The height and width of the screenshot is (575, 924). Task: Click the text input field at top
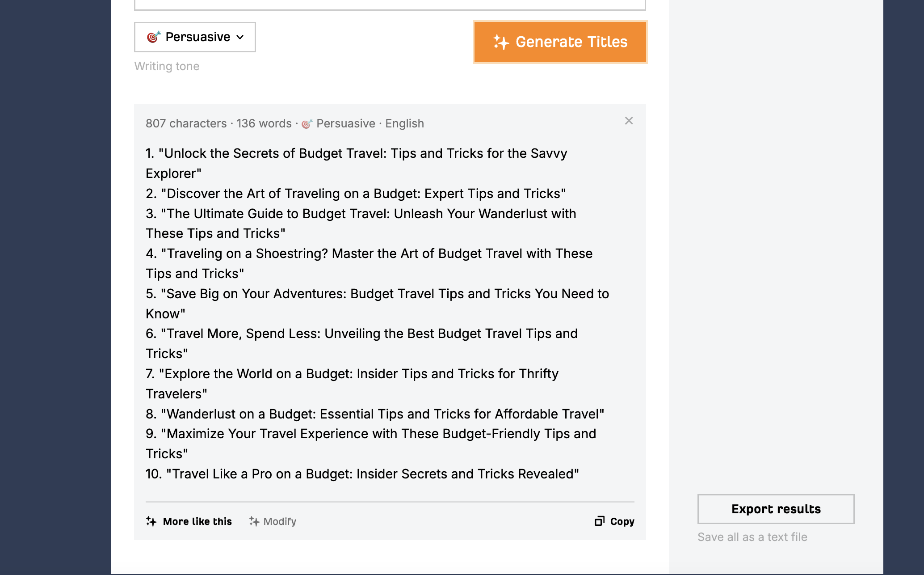pyautogui.click(x=390, y=4)
